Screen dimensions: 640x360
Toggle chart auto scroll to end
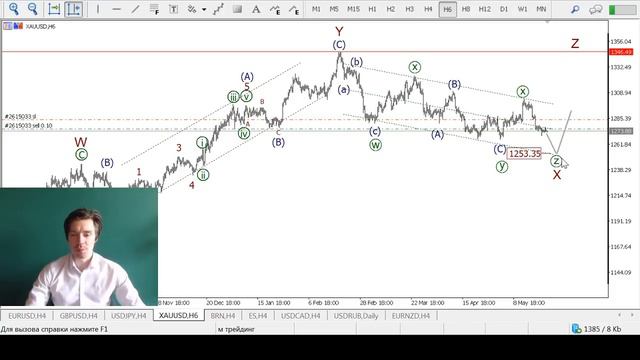[54, 9]
